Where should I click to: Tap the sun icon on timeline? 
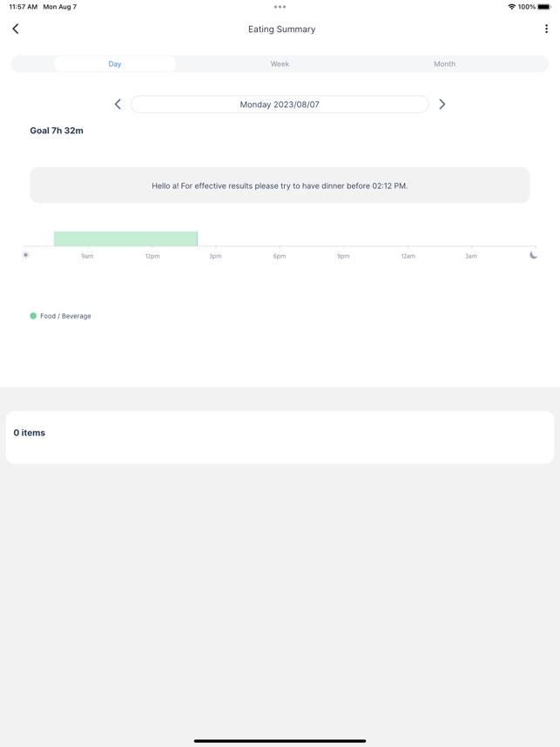[x=26, y=255]
